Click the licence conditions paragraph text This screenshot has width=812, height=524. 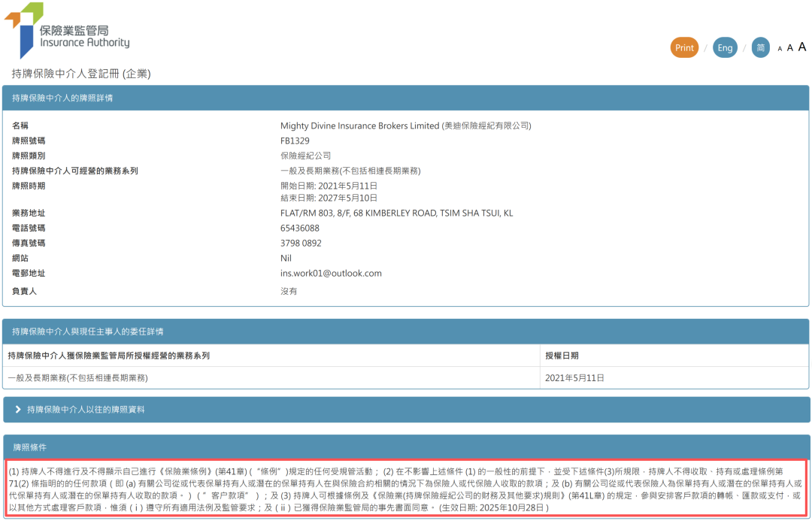405,489
